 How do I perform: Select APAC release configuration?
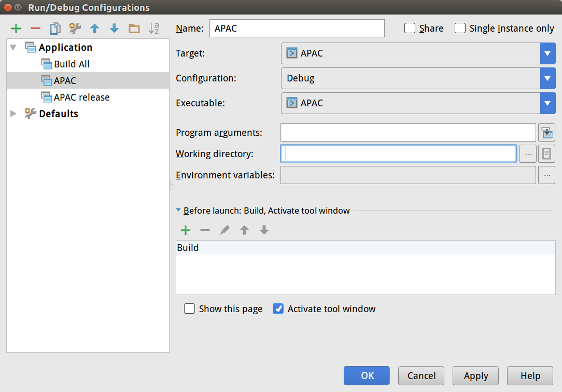pos(81,97)
